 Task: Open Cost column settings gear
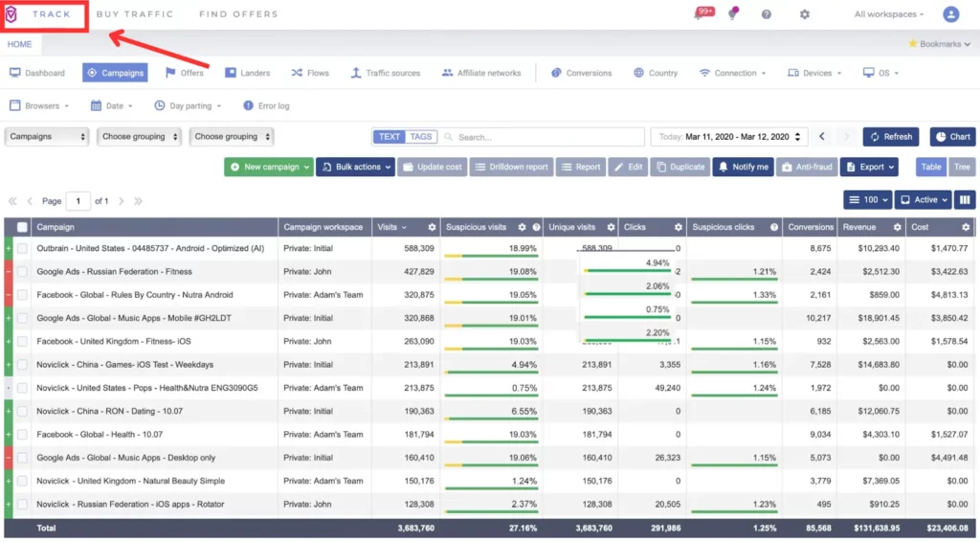966,227
